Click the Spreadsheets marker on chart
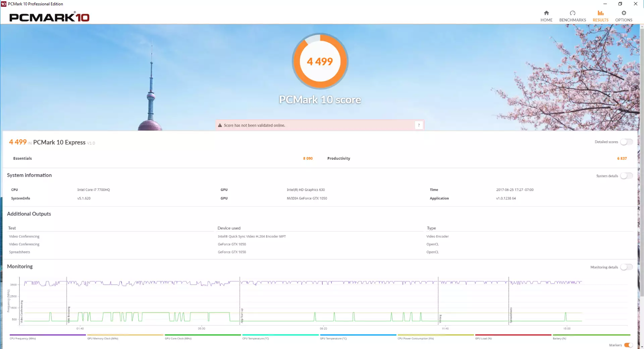The height and width of the screenshot is (349, 644). pyautogui.click(x=511, y=315)
